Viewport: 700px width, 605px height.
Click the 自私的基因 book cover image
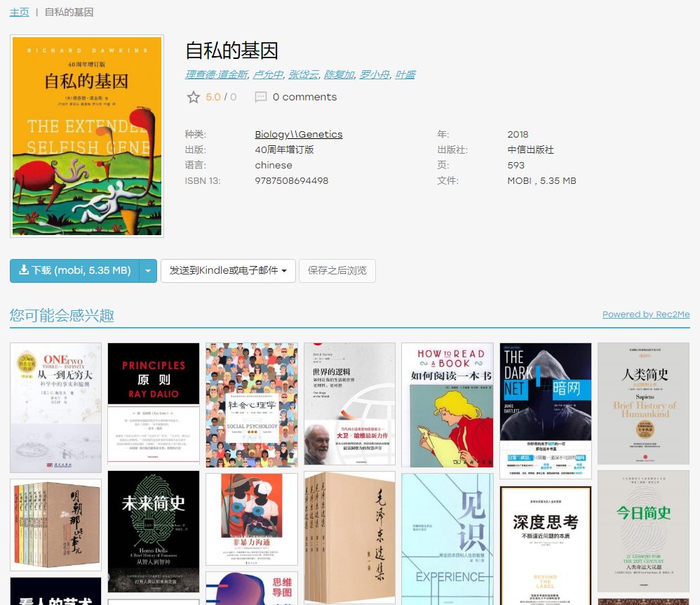87,136
